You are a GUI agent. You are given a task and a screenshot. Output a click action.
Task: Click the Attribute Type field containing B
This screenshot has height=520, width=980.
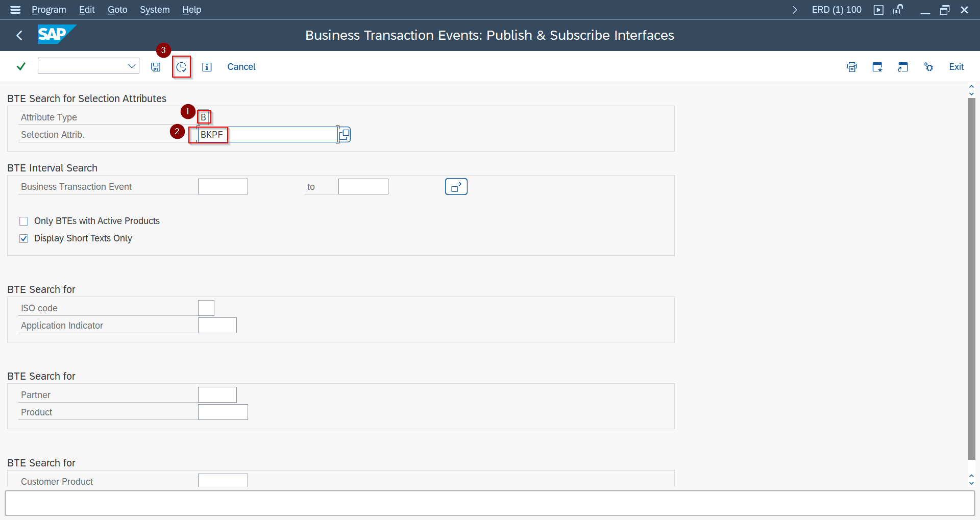(204, 117)
